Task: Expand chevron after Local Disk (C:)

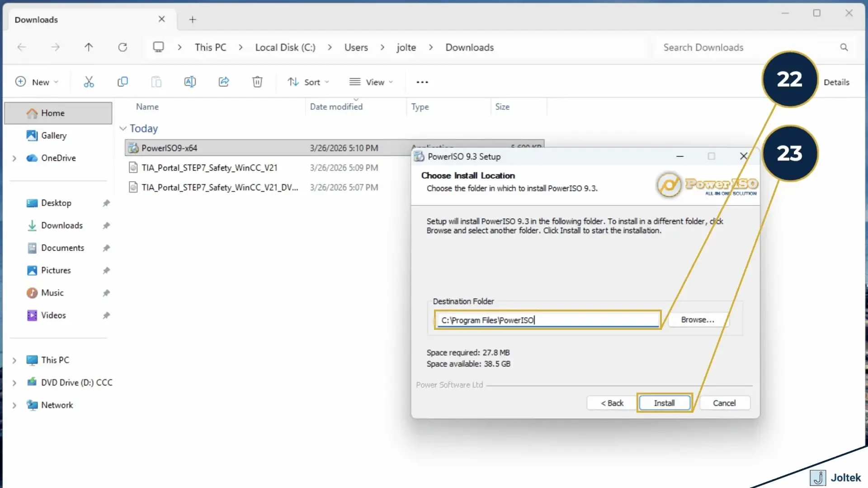Action: (x=330, y=47)
